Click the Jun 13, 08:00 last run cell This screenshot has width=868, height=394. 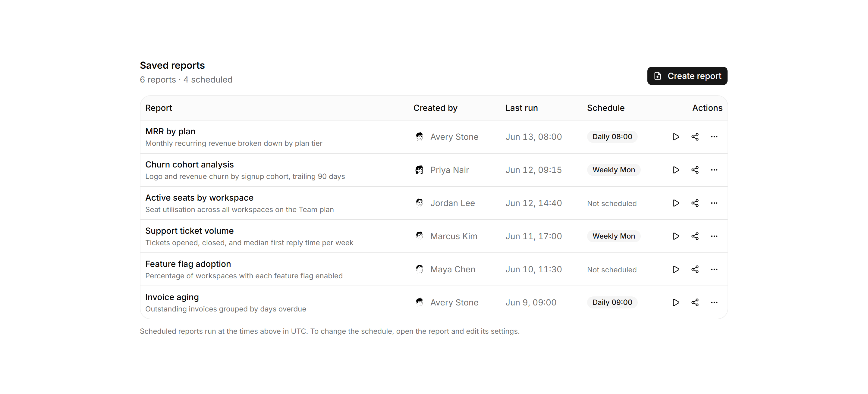click(x=533, y=137)
